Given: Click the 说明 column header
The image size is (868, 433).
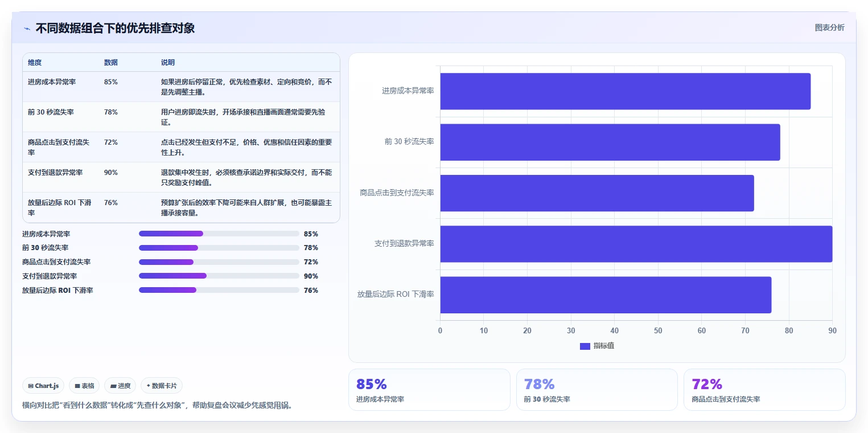Looking at the screenshot, I should point(168,63).
